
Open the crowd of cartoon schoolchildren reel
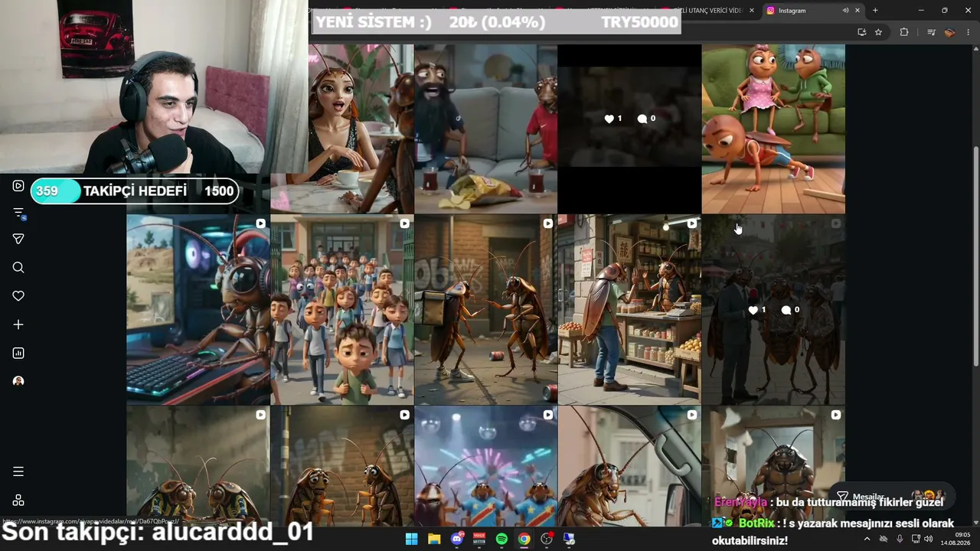[341, 309]
